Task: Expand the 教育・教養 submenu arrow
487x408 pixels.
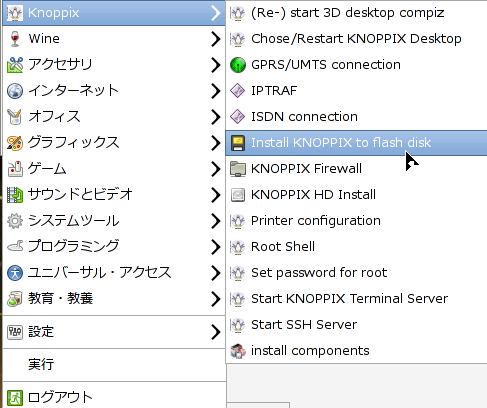Action: click(x=216, y=299)
